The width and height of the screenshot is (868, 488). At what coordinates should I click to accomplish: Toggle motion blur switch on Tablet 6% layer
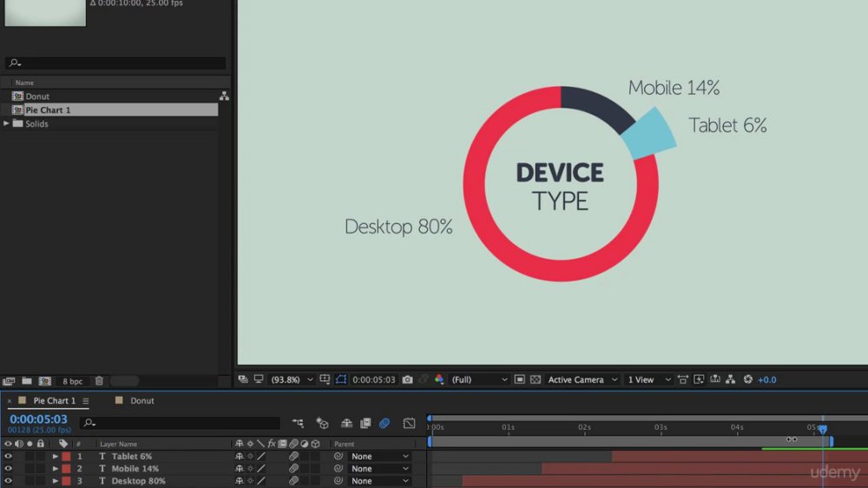pos(294,457)
